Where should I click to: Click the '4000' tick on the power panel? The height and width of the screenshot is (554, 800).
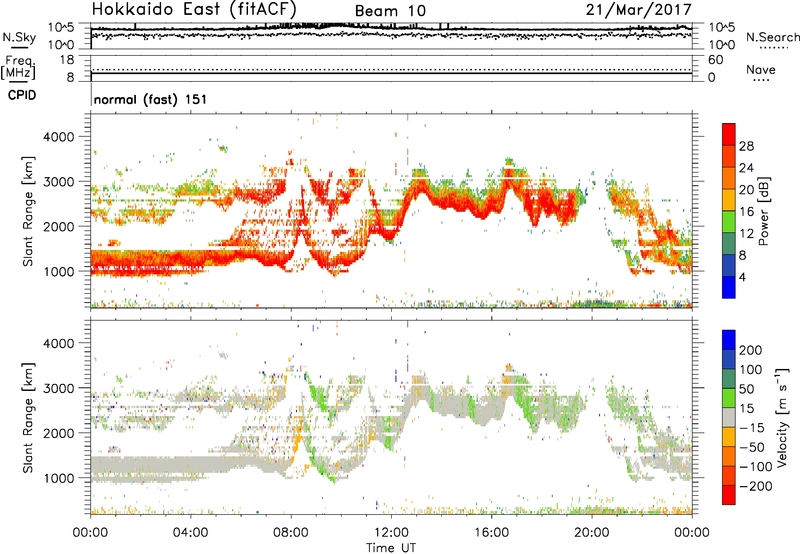pos(58,137)
